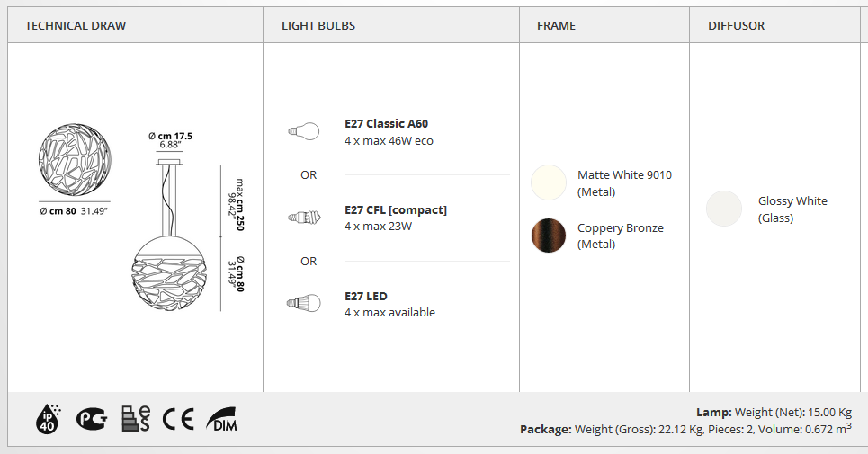Click the suspended lamp side-view drawing
The width and height of the screenshot is (868, 454).
pyautogui.click(x=169, y=235)
